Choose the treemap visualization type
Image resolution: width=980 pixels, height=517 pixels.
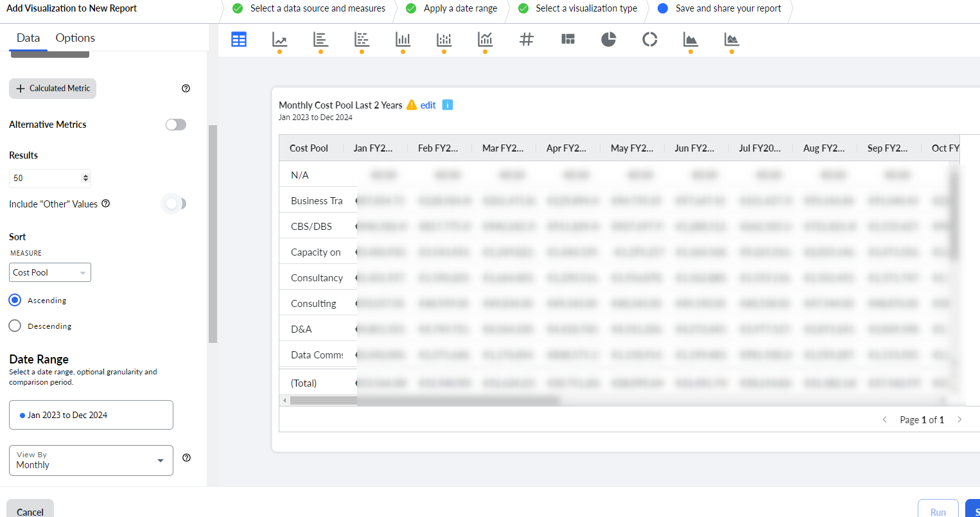[568, 39]
